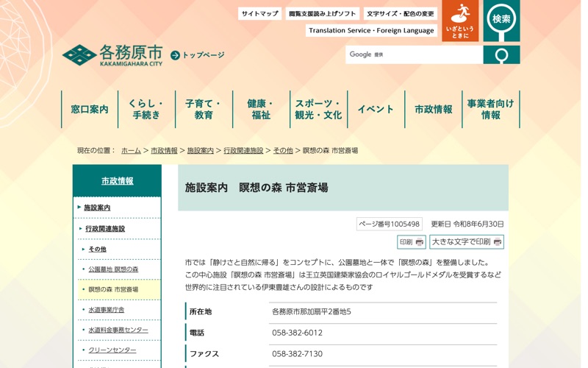Open 水道料金事務センター sidebar link
588x368 pixels.
[118, 330]
